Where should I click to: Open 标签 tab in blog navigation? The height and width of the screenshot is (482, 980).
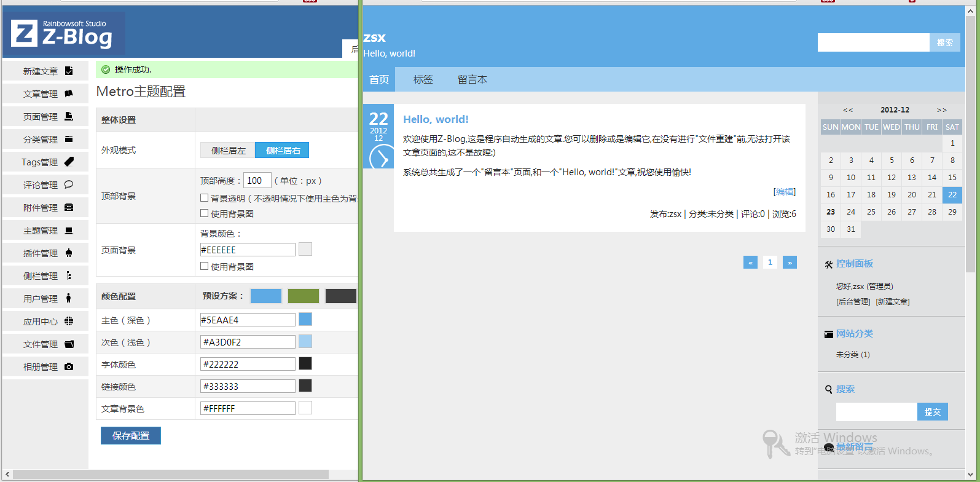tap(423, 79)
